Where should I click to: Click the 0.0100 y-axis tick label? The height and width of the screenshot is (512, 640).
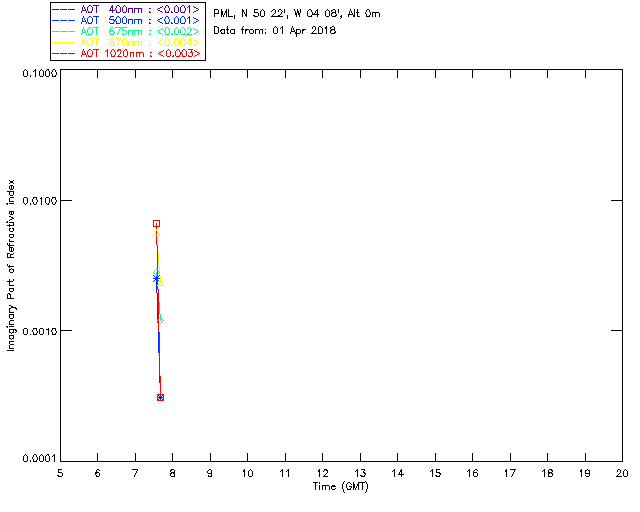coord(40,201)
